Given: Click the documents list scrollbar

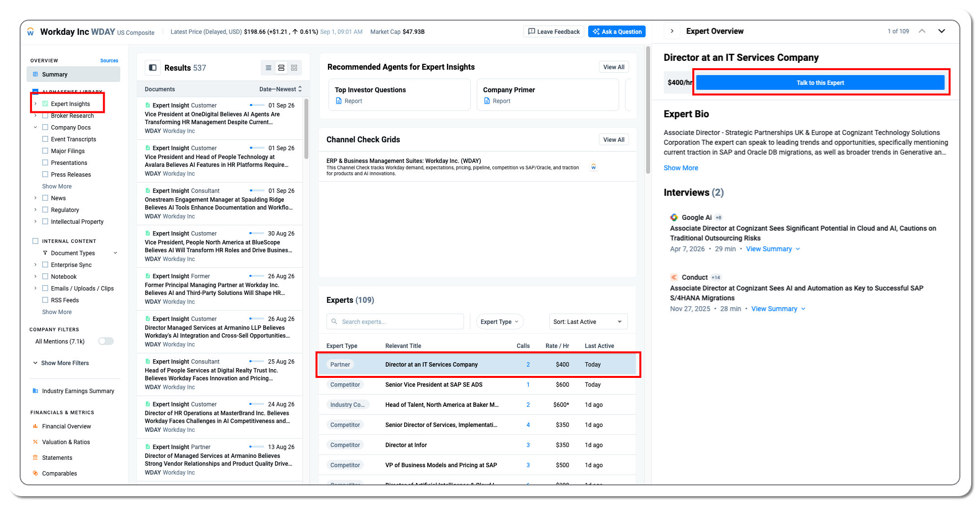Looking at the screenshot, I should click(306, 129).
